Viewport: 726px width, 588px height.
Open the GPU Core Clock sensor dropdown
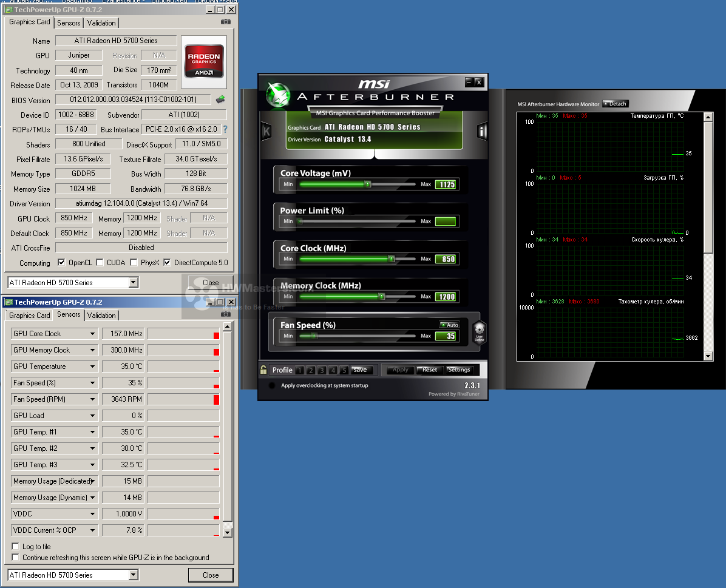point(93,334)
